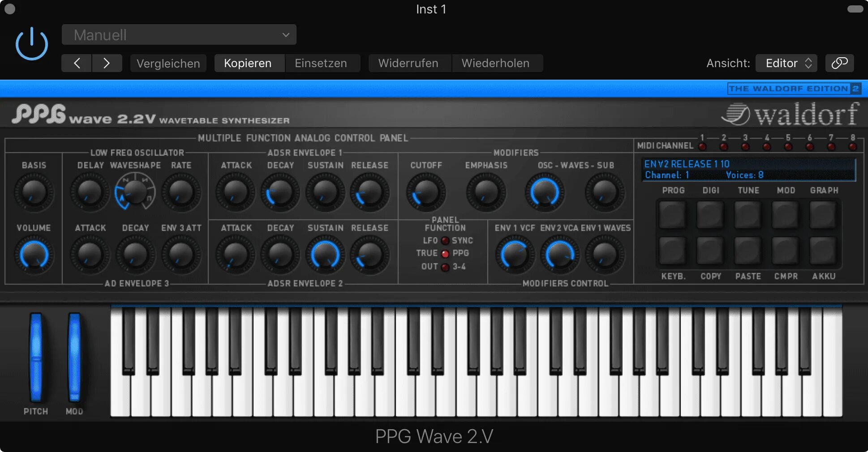Open the DIGI panel page
Screen dimensions: 868x452
(x=710, y=215)
